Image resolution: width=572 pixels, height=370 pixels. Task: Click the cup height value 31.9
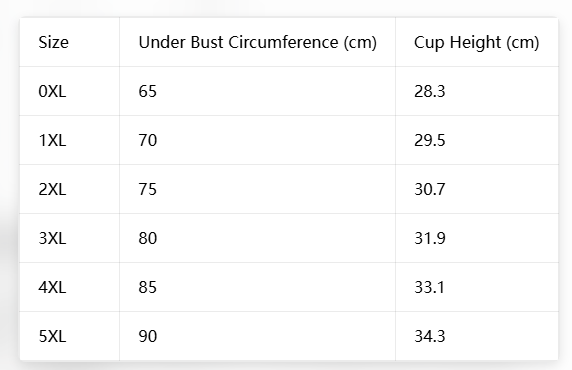429,238
